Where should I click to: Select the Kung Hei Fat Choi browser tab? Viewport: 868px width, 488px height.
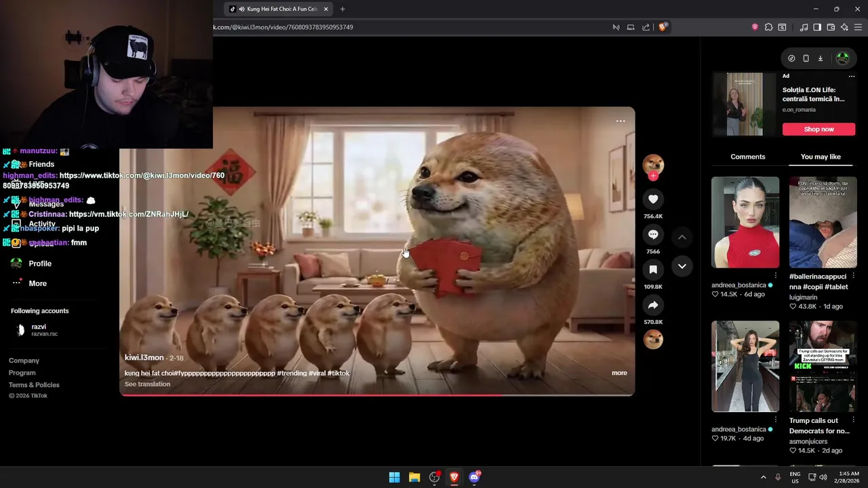coord(278,9)
